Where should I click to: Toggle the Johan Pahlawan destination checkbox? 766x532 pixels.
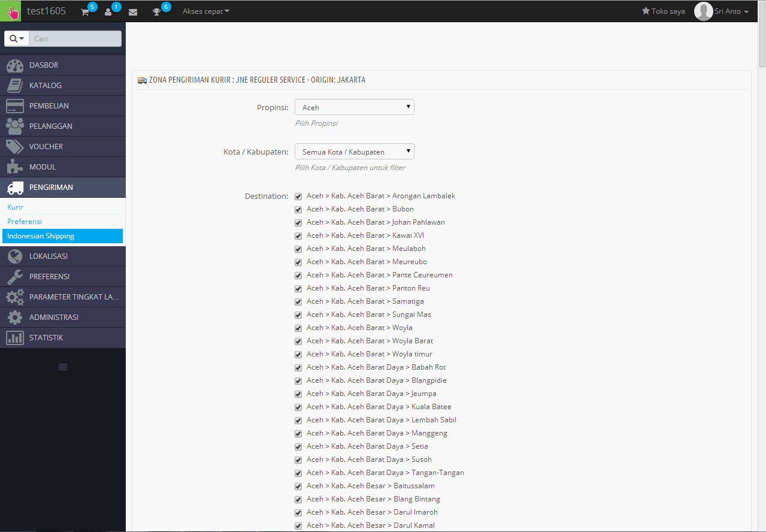pyautogui.click(x=298, y=223)
